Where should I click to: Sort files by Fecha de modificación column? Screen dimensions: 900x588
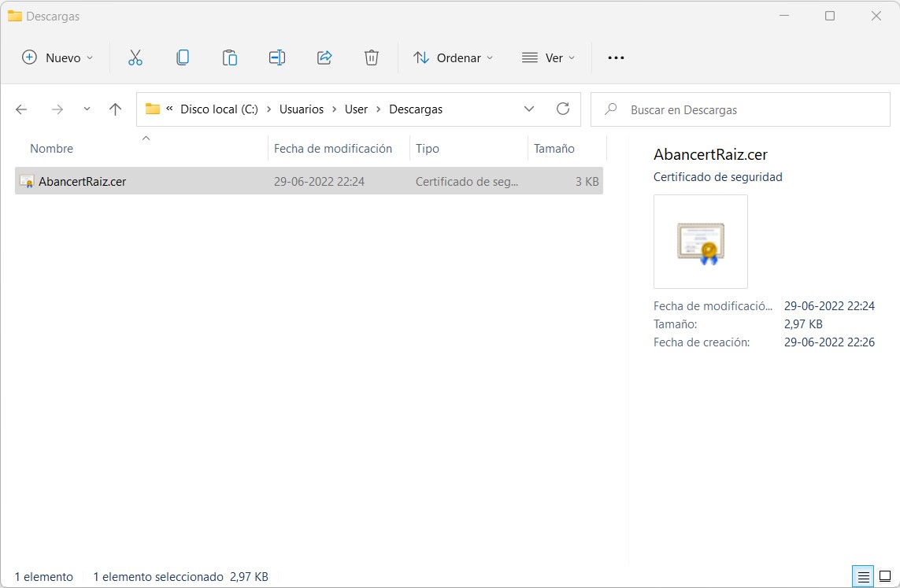click(332, 149)
